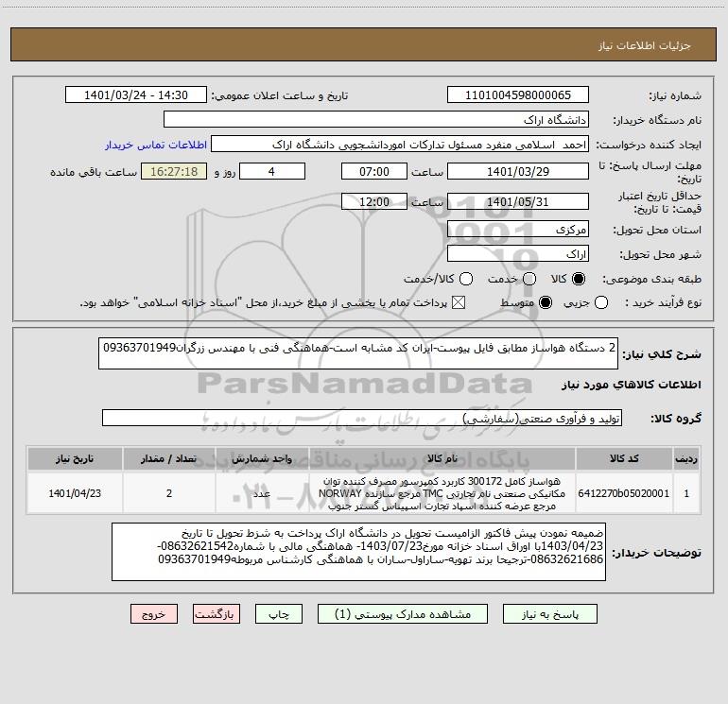Open مشاهده مدارک پیوستی (1) button

click(403, 614)
